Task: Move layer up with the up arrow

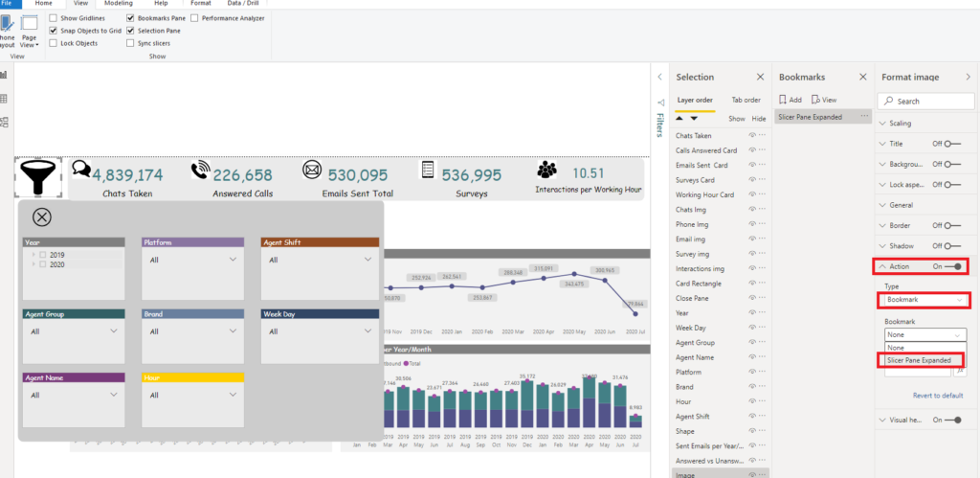Action: click(679, 118)
